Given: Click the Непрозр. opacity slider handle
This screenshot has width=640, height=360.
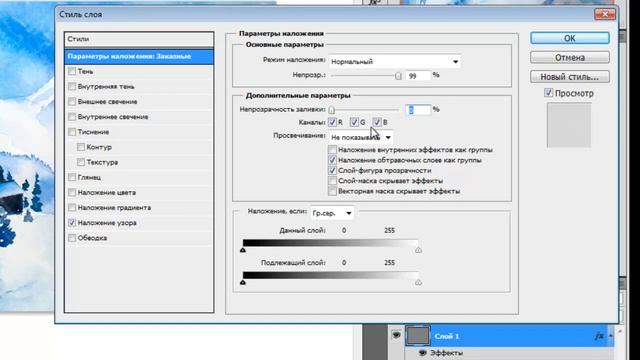Looking at the screenshot, I should 398,76.
